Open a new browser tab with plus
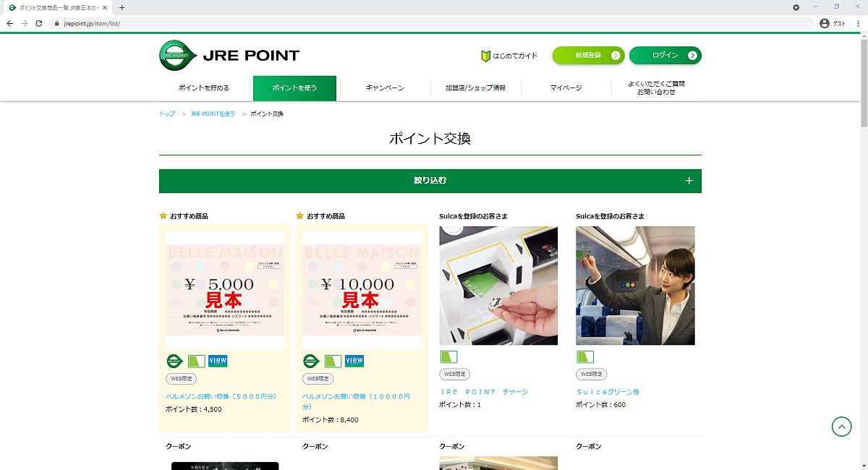This screenshot has height=470, width=868. click(x=122, y=7)
